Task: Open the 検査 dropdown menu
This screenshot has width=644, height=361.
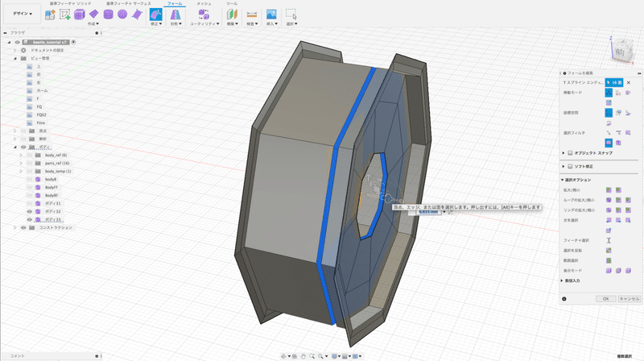Action: pos(252,24)
